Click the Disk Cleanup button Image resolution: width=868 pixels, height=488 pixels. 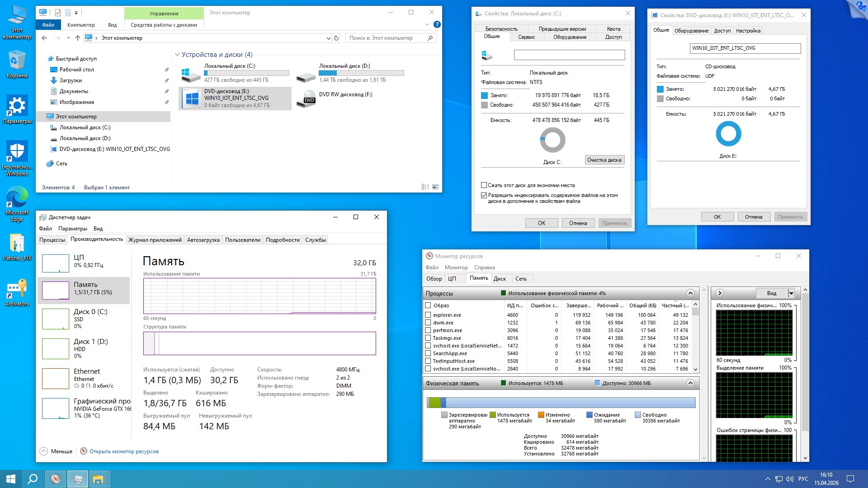604,160
